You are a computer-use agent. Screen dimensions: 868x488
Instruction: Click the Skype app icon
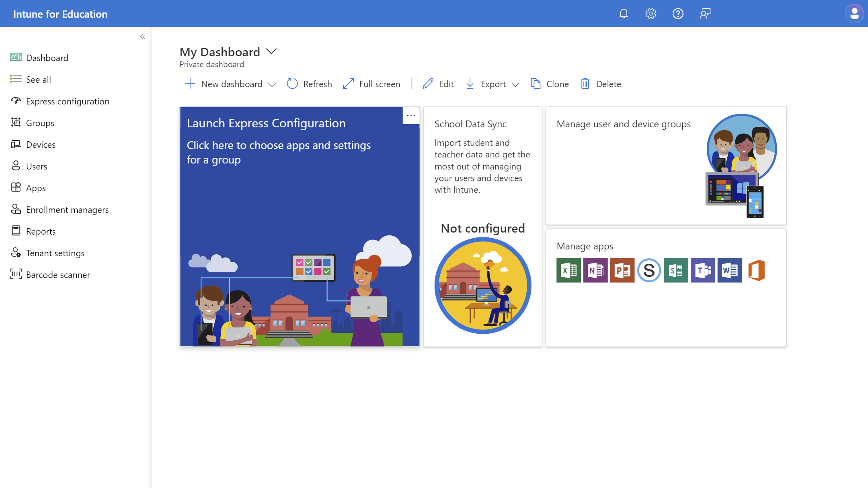point(649,270)
